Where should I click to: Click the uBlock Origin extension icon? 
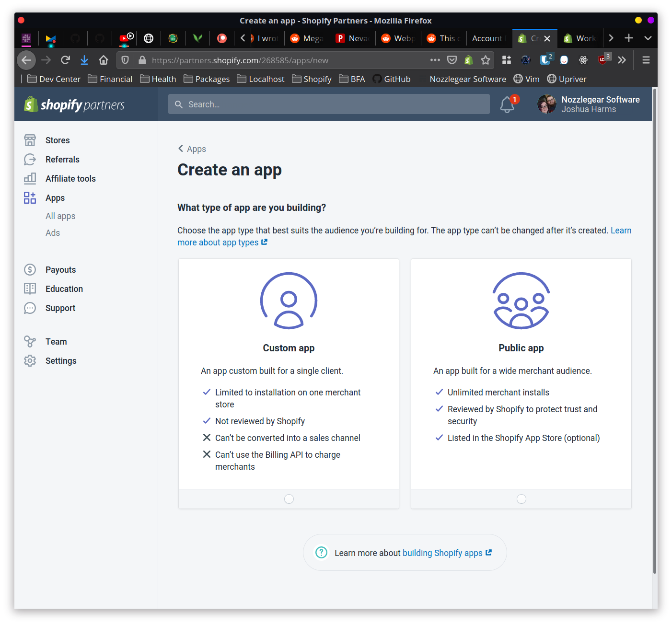coord(603,59)
